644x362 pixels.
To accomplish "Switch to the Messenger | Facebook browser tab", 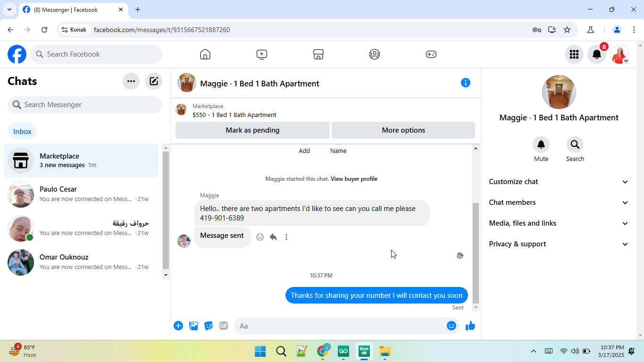I will pyautogui.click(x=73, y=10).
